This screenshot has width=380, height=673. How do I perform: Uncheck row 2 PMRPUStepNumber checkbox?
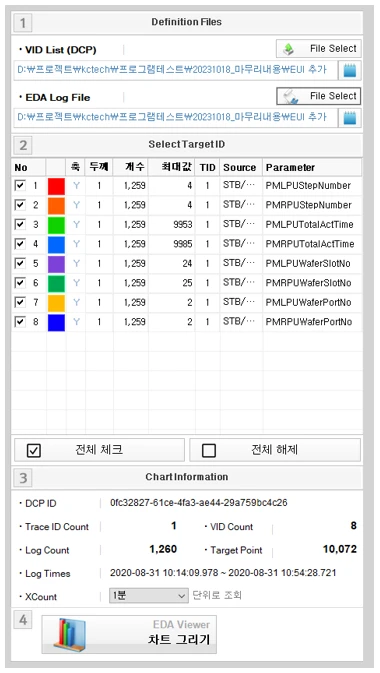click(x=20, y=205)
